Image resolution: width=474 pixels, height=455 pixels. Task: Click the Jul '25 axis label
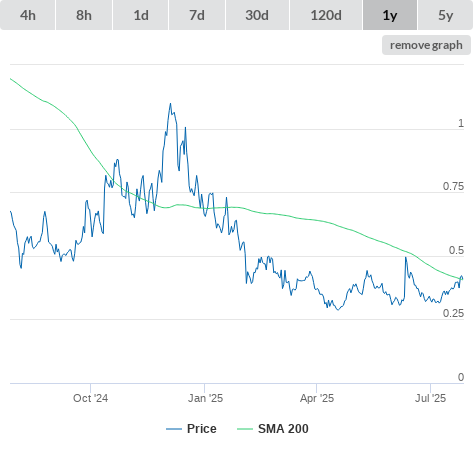pos(430,398)
